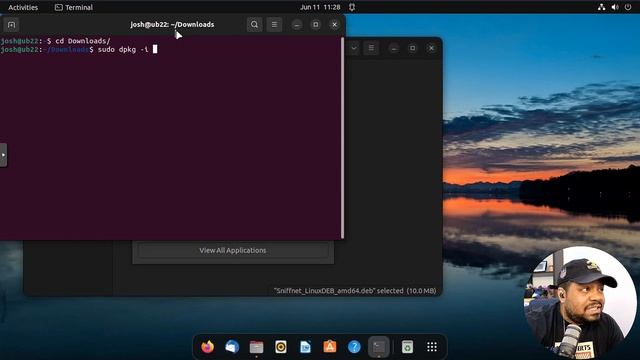The width and height of the screenshot is (640, 360).
Task: Open the terminal hamburger menu
Action: point(274,24)
